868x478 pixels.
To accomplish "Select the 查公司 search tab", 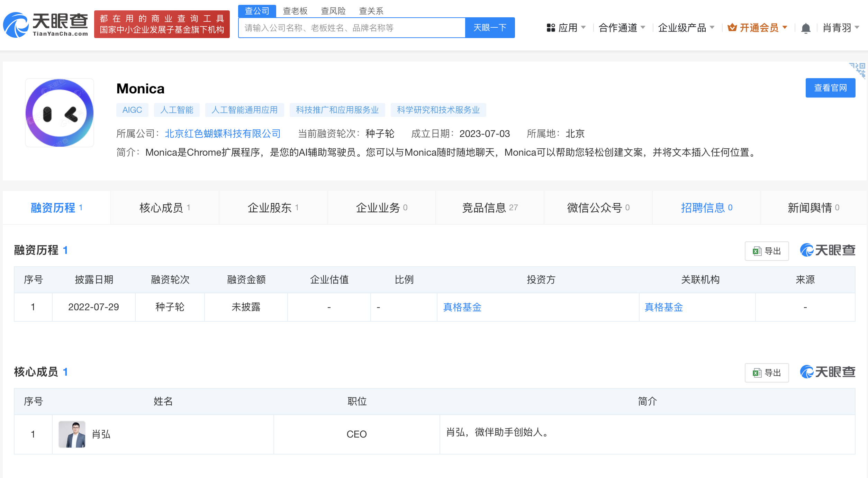I will click(257, 11).
